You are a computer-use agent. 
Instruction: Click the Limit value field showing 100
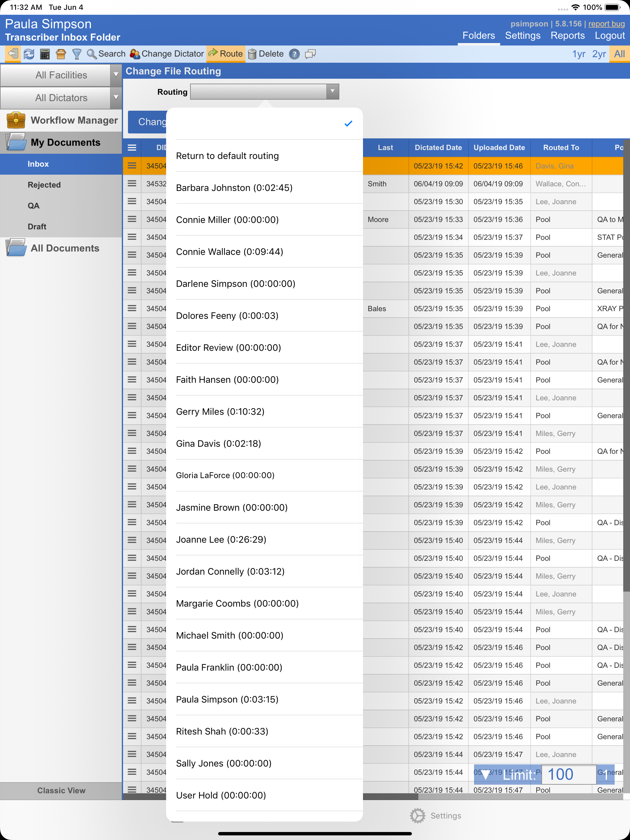[x=568, y=774]
